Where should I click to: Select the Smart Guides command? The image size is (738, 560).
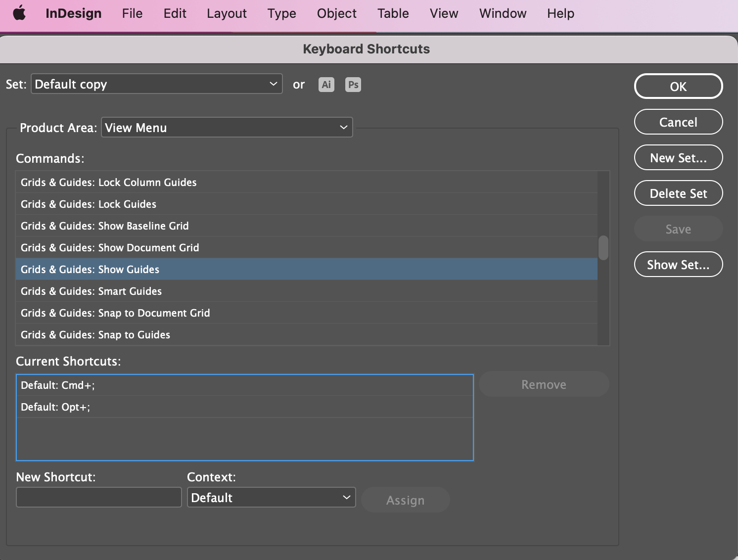click(91, 291)
